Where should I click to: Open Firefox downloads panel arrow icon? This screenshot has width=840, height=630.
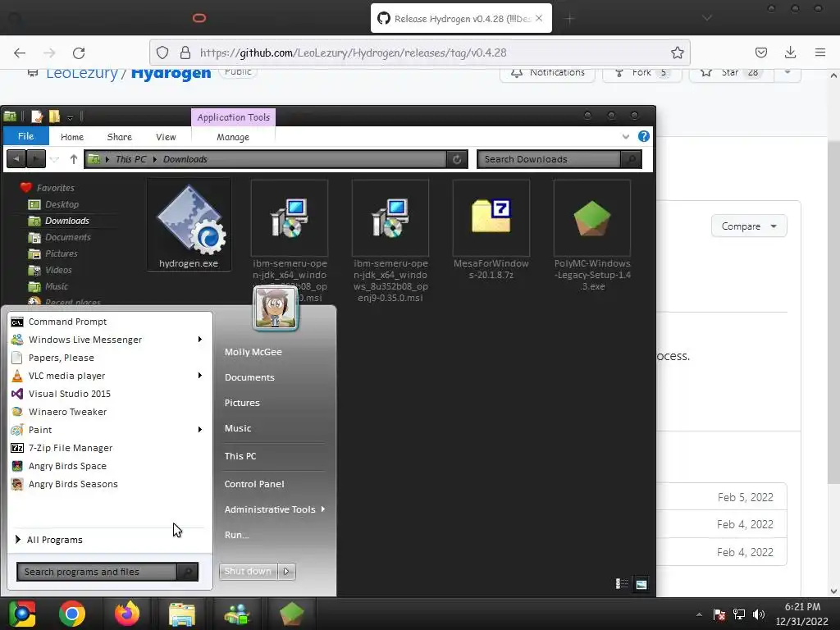790,52
